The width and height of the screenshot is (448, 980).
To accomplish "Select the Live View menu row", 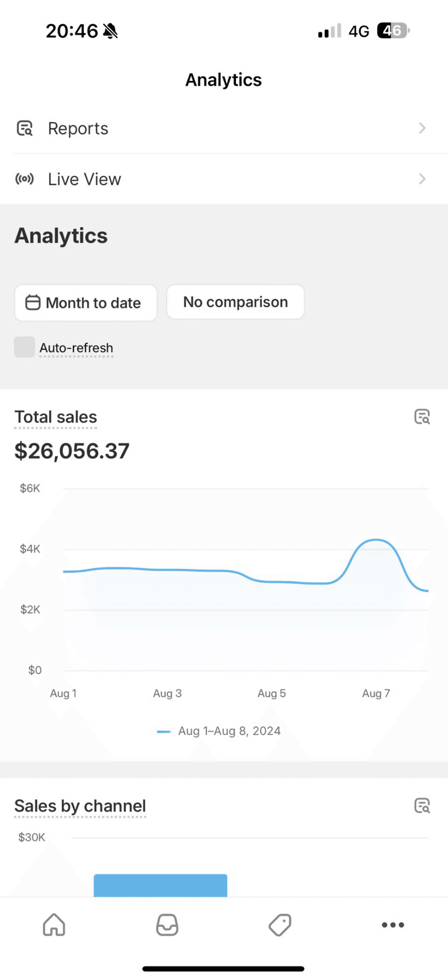I will [x=224, y=179].
